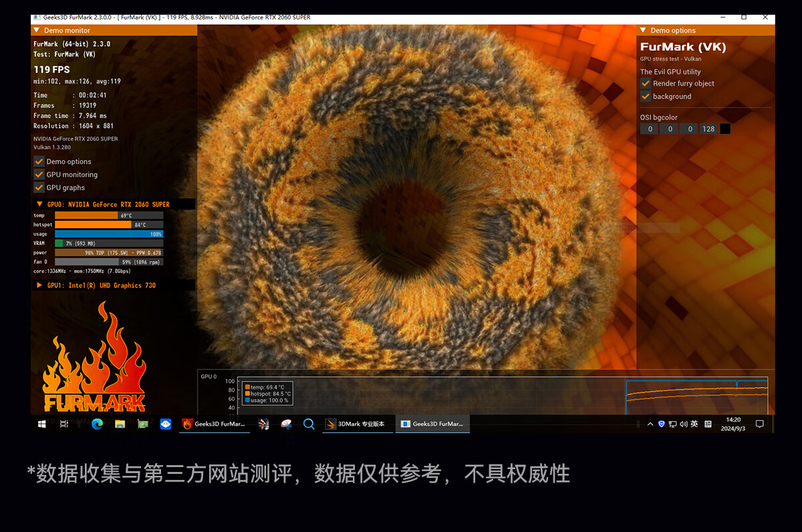Screen dimensions: 802x532
Task: Switch to the 3DMark 专业版本 taskbar window
Action: (356, 424)
